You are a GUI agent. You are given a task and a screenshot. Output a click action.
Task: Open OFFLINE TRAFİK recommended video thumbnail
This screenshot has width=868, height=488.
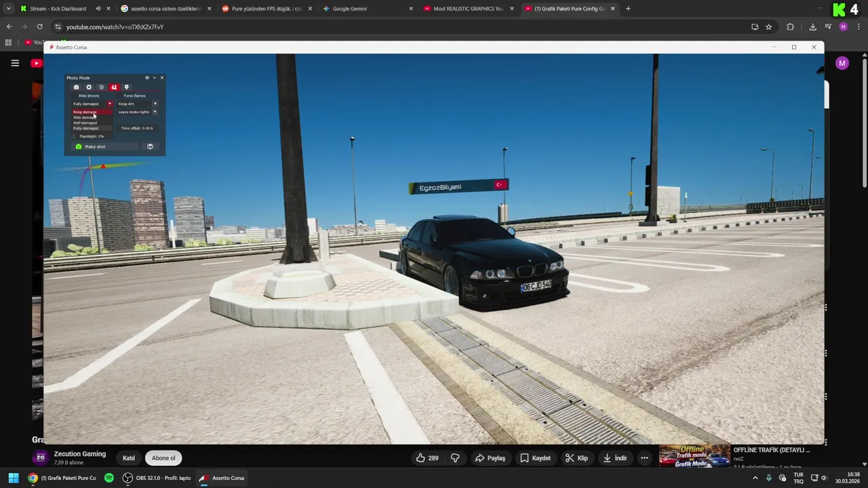(x=694, y=456)
